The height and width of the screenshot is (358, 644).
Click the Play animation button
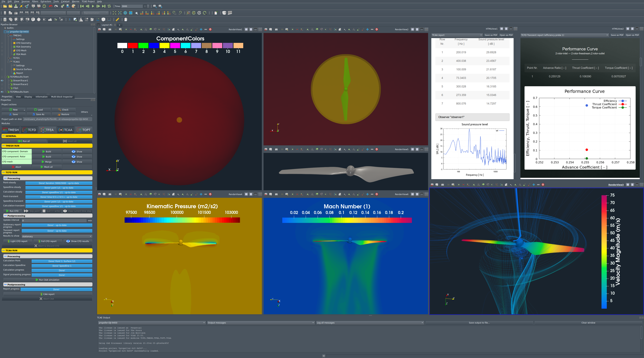point(93,6)
